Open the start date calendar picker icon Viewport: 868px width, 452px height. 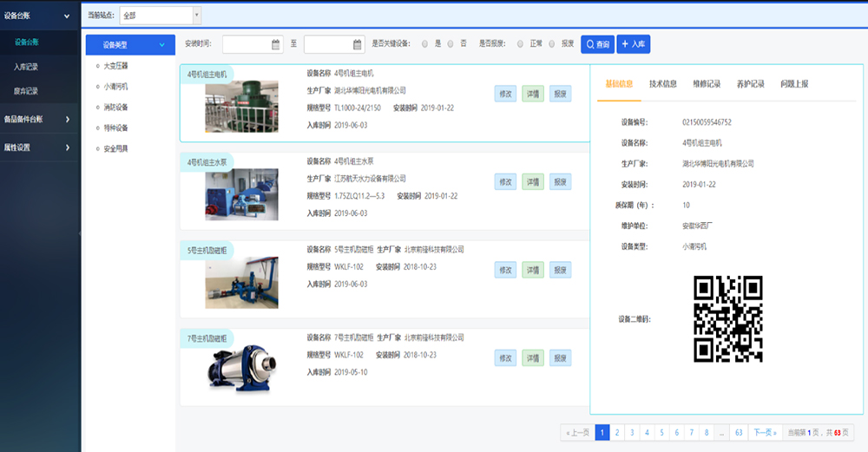pyautogui.click(x=276, y=44)
